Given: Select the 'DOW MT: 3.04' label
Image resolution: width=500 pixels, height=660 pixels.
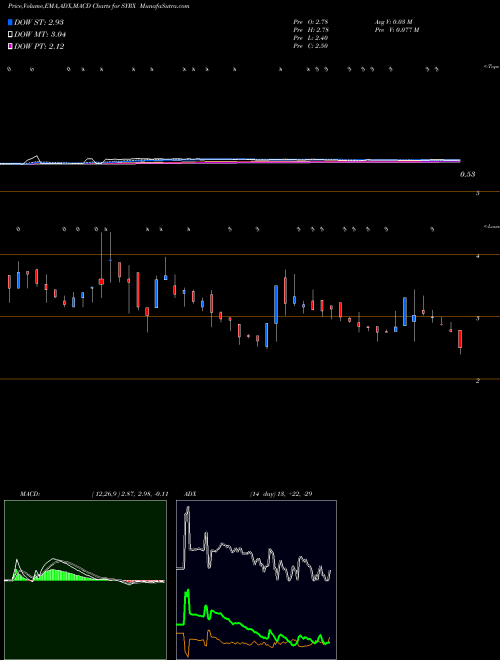Looking at the screenshot, I should pyautogui.click(x=40, y=34).
